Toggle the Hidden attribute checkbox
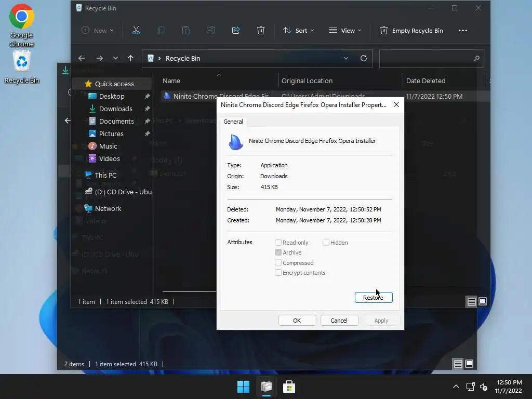Screen dimensions: 532x399 (x=326, y=242)
